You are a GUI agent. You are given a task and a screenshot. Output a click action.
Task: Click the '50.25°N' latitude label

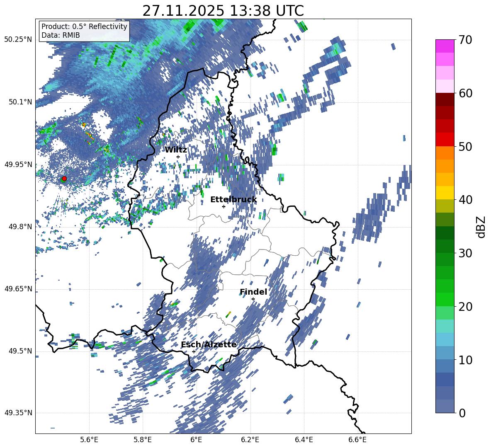(18, 40)
